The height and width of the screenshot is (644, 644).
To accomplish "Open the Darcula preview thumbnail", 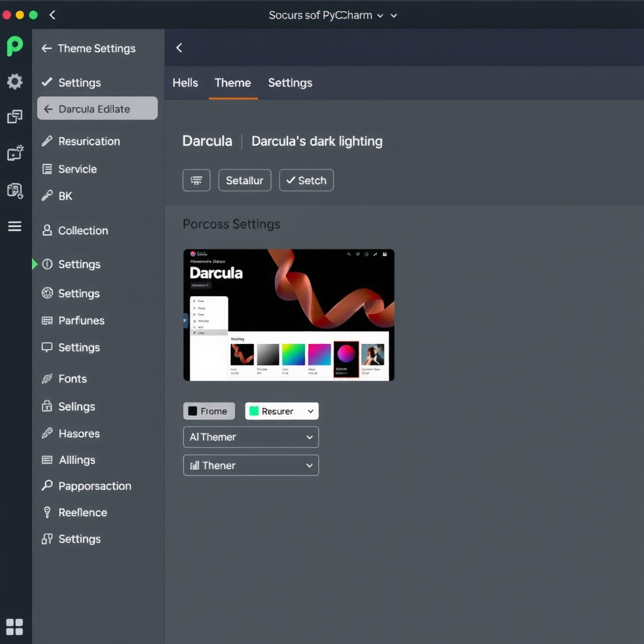I will pos(289,314).
